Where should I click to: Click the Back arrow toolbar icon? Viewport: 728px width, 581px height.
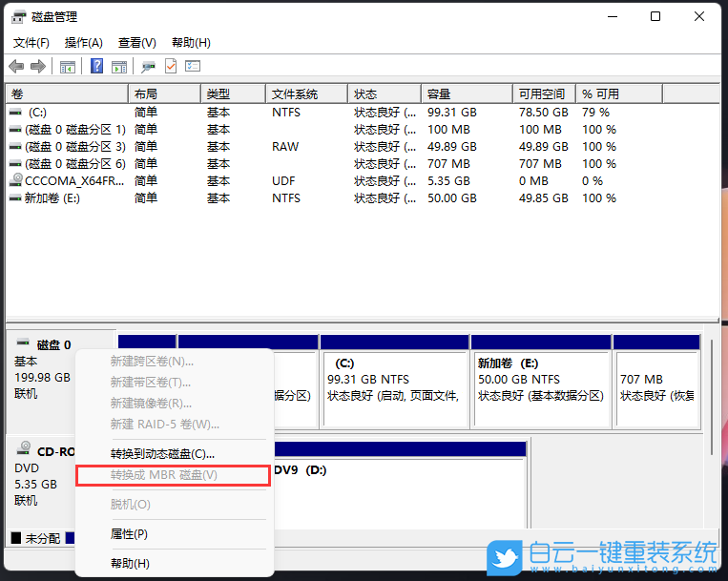(16, 67)
